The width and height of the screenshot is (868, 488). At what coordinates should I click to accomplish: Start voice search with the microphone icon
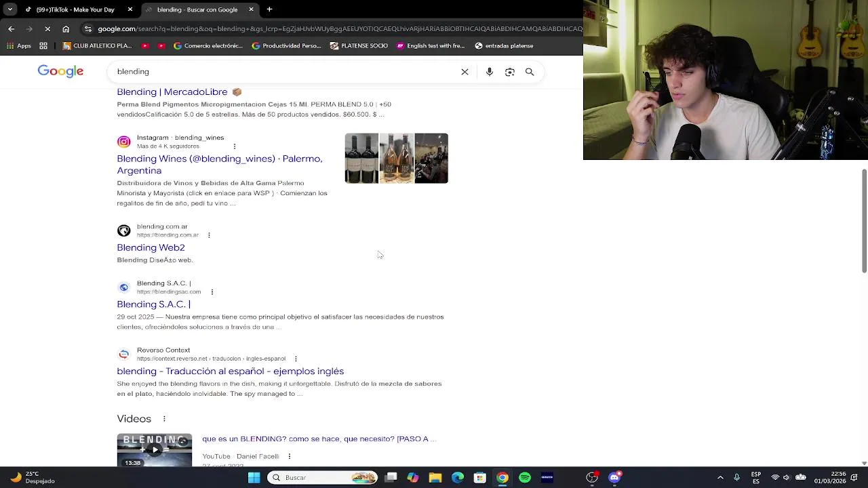[x=489, y=72]
